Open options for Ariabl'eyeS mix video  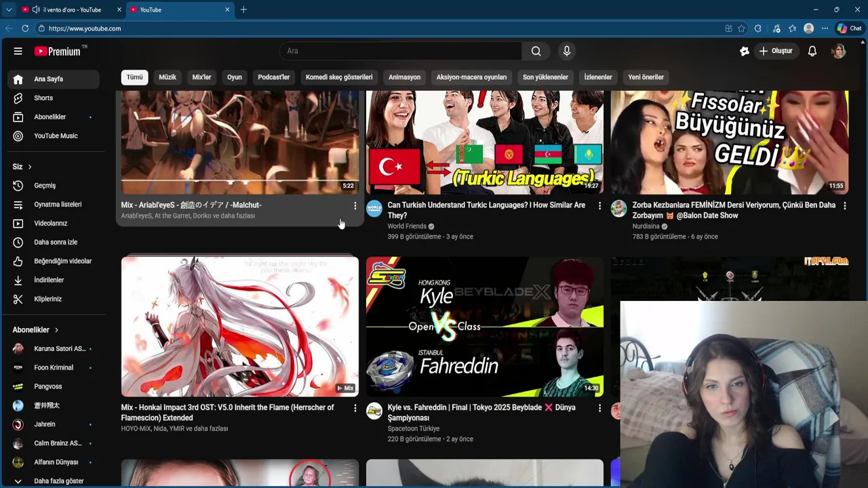tap(355, 205)
